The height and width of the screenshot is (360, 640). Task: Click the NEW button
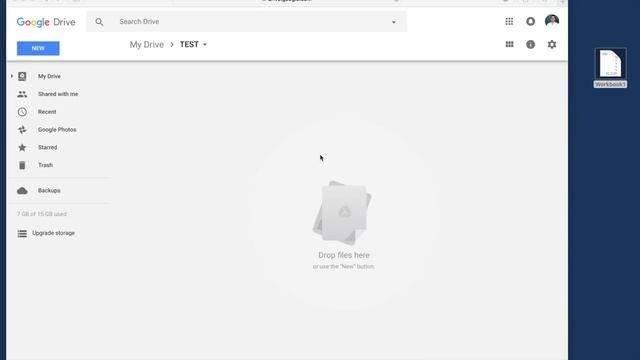click(x=38, y=48)
